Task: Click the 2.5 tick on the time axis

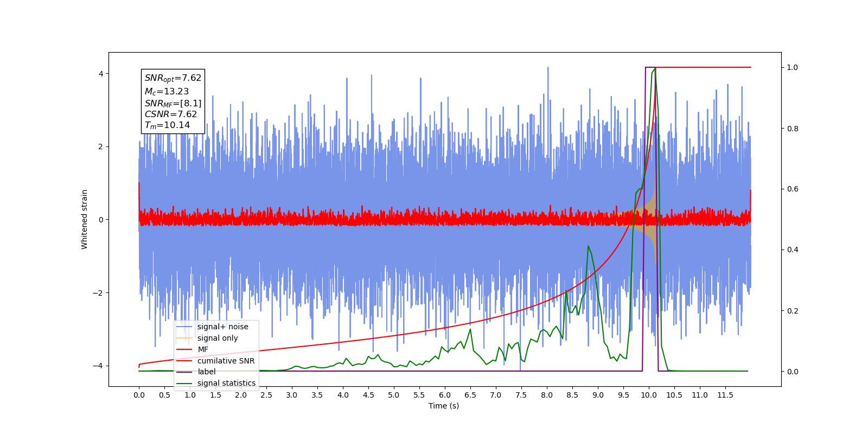Action: pos(266,395)
